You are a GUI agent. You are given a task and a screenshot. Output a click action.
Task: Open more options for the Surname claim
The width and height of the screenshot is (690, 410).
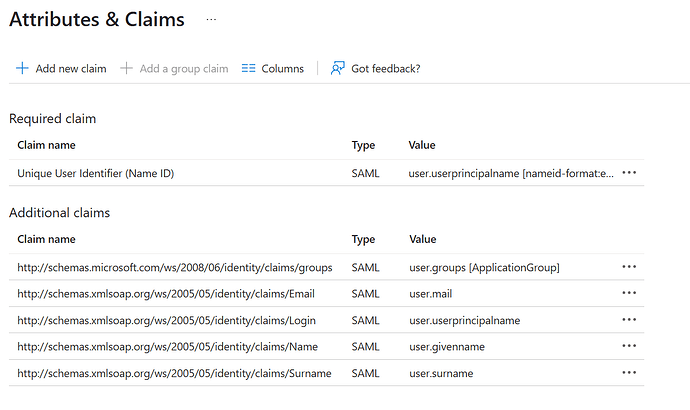tap(629, 373)
